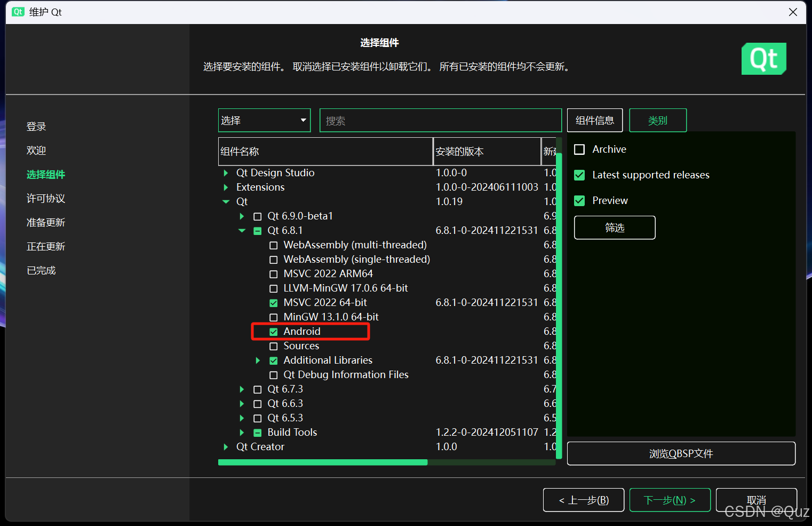The image size is (812, 526).
Task: Select the Qt Creator row label
Action: point(260,447)
